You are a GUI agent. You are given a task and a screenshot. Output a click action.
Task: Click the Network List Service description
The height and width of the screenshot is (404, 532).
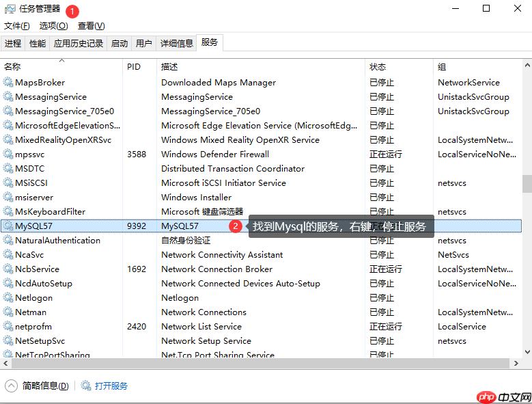[x=201, y=327]
